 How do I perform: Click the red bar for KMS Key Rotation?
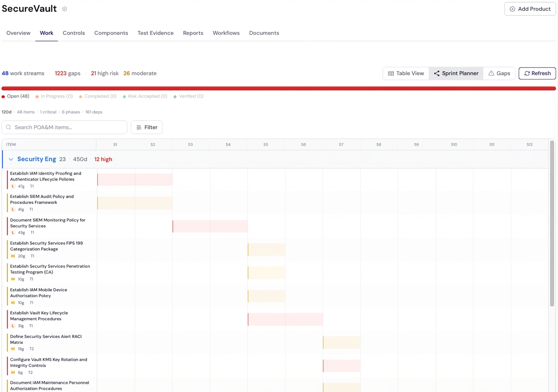tap(342, 366)
